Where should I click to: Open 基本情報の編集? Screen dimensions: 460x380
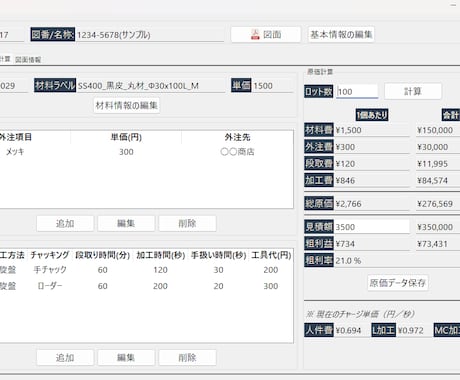(341, 34)
